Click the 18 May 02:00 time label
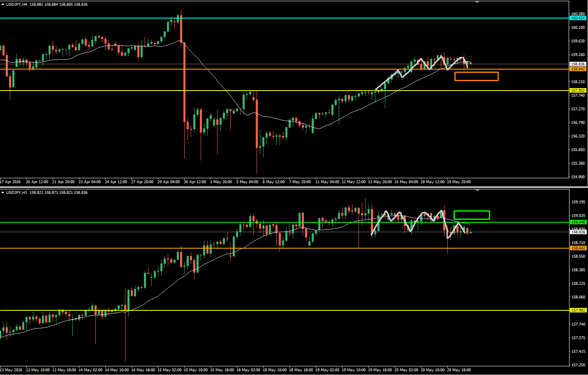 (248, 370)
